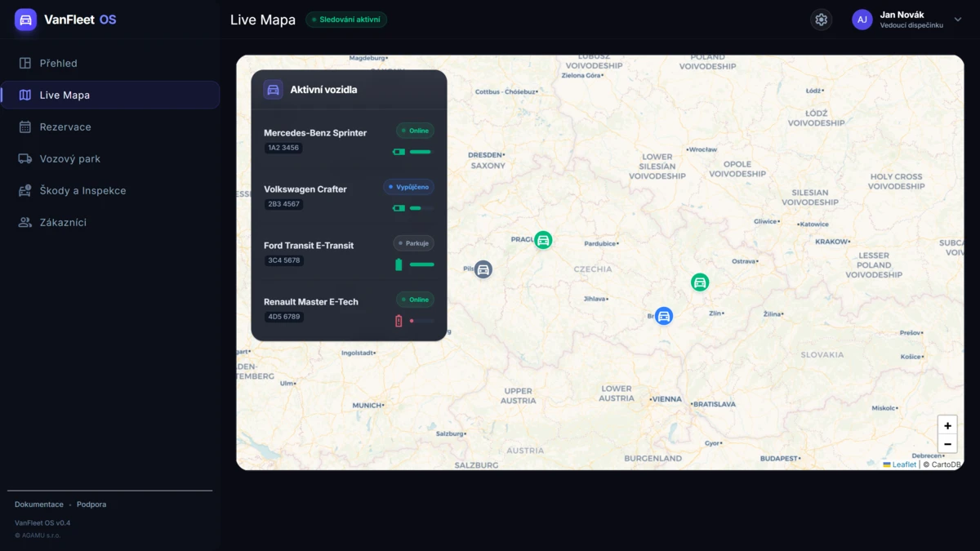Click the VanFleet OS logo icon

[x=25, y=20]
